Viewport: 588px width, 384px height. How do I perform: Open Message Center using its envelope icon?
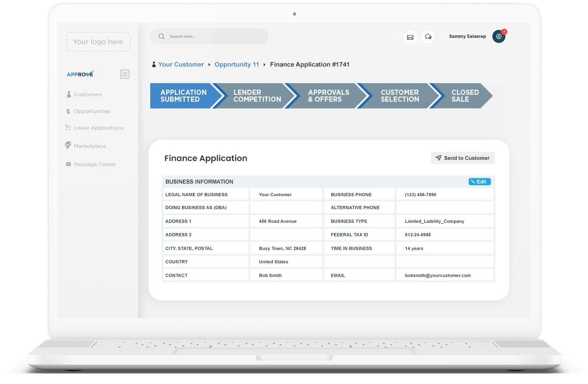click(x=68, y=164)
